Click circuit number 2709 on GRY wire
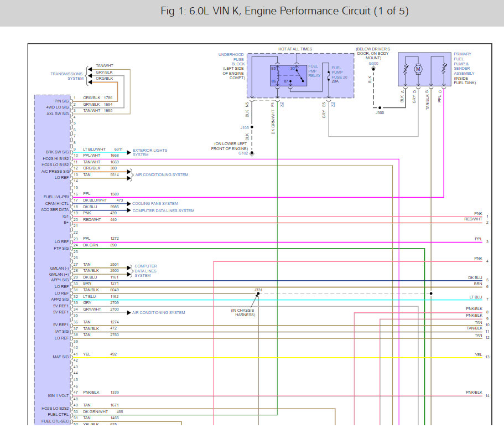This screenshot has height=438, width=504. pos(115,302)
